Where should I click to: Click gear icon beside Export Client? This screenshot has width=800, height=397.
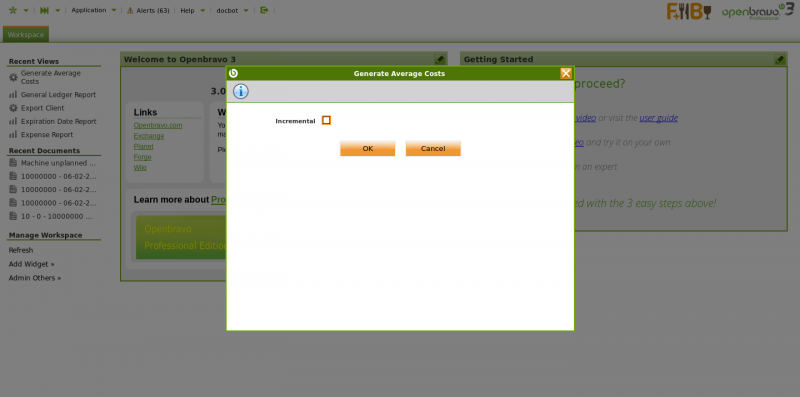(x=13, y=108)
